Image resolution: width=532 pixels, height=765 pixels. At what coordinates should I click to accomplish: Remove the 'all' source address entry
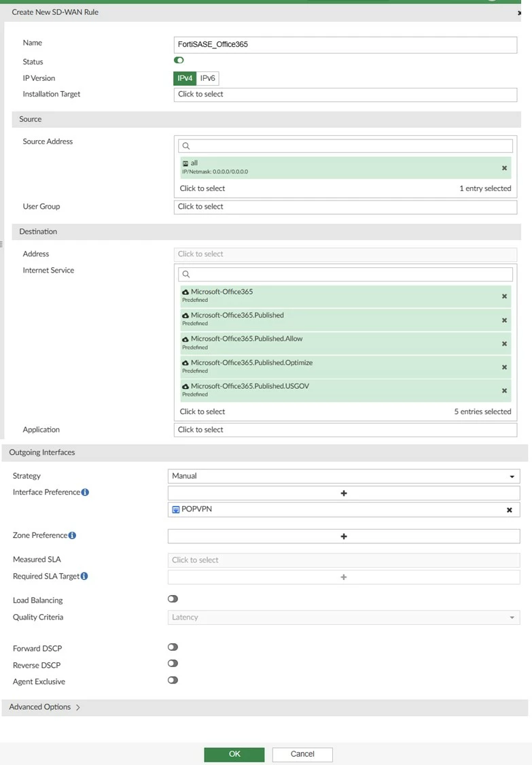[504, 168]
